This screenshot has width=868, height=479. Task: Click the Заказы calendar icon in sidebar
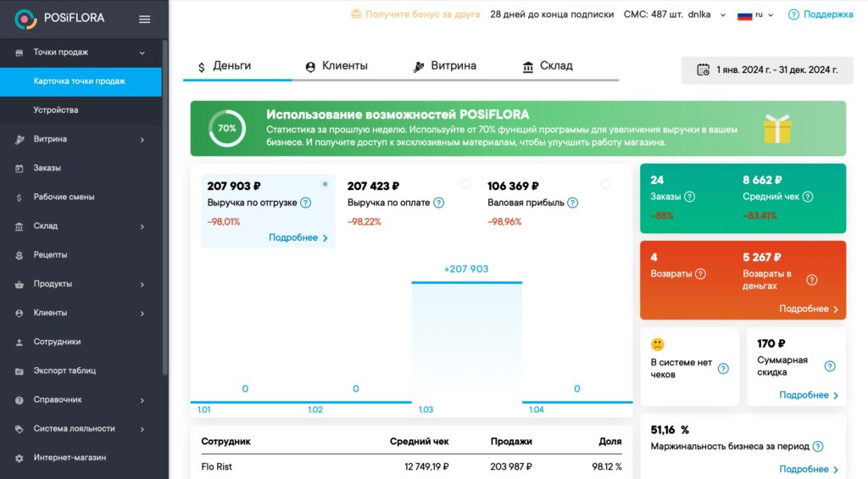click(x=19, y=169)
